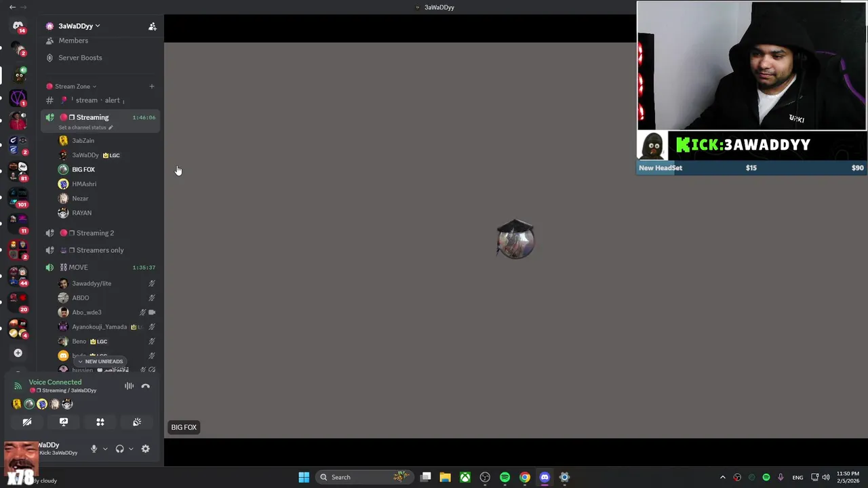Select user Beno in MOVE channel
The width and height of the screenshot is (868, 488).
[79, 342]
